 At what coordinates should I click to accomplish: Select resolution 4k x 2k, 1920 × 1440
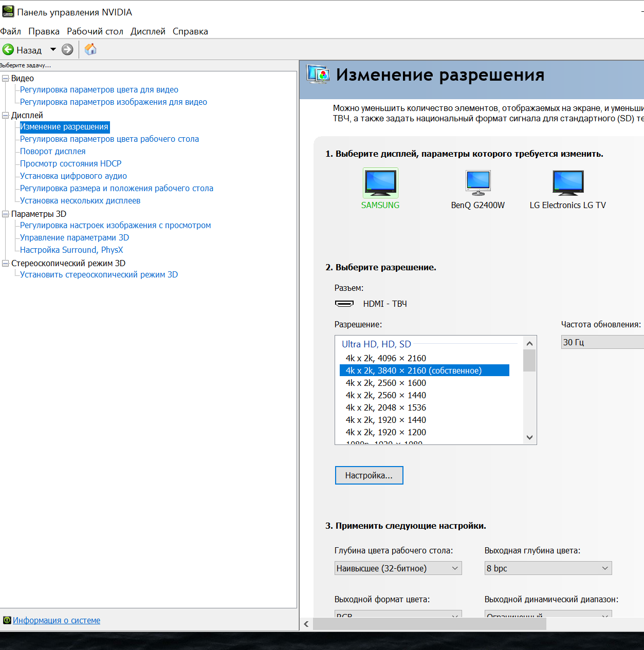coord(386,420)
